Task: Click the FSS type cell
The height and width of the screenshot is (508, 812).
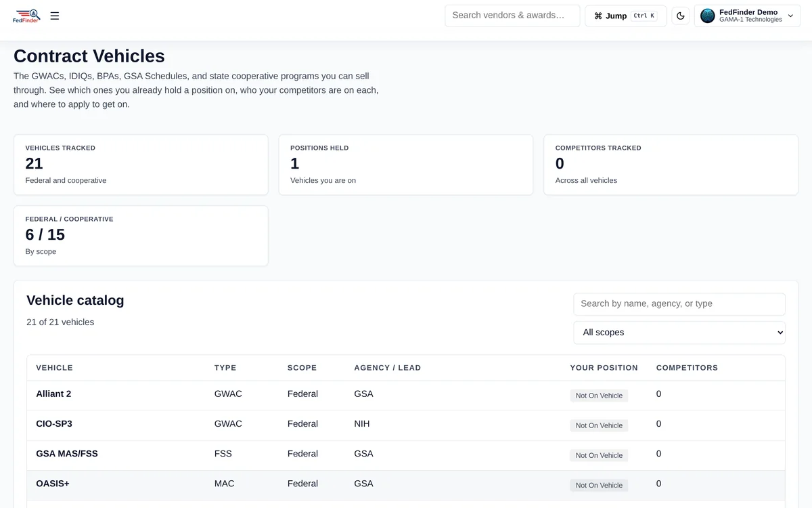Action: click(223, 454)
